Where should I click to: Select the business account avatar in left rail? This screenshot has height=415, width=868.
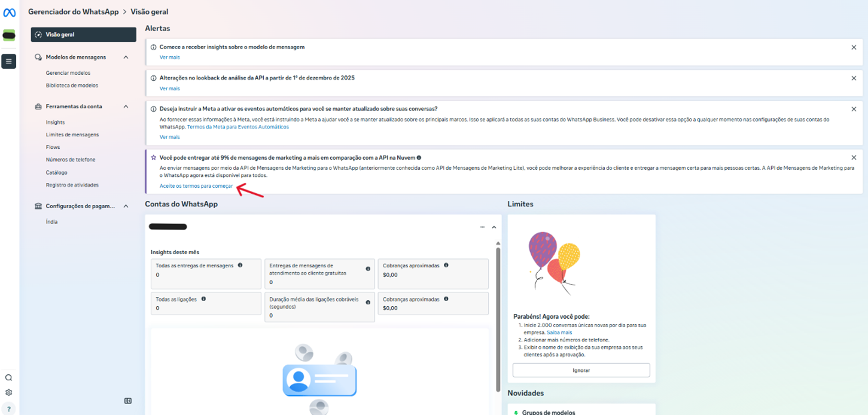click(9, 36)
